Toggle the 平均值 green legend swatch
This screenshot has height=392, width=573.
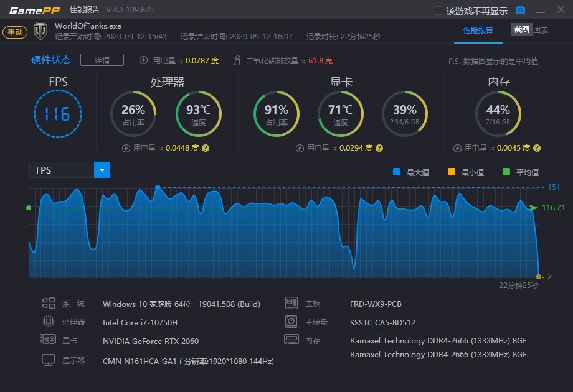[506, 172]
